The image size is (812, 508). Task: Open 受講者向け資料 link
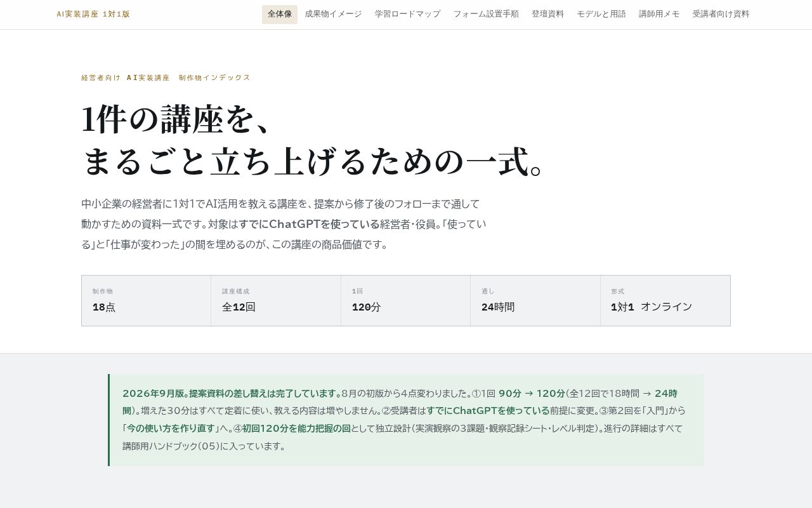(x=721, y=14)
